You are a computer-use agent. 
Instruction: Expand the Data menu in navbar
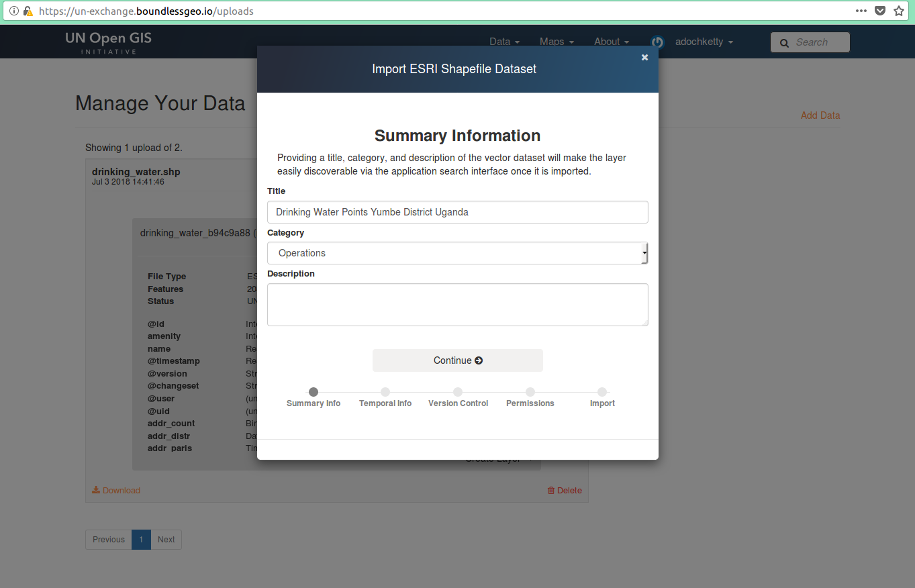[504, 42]
